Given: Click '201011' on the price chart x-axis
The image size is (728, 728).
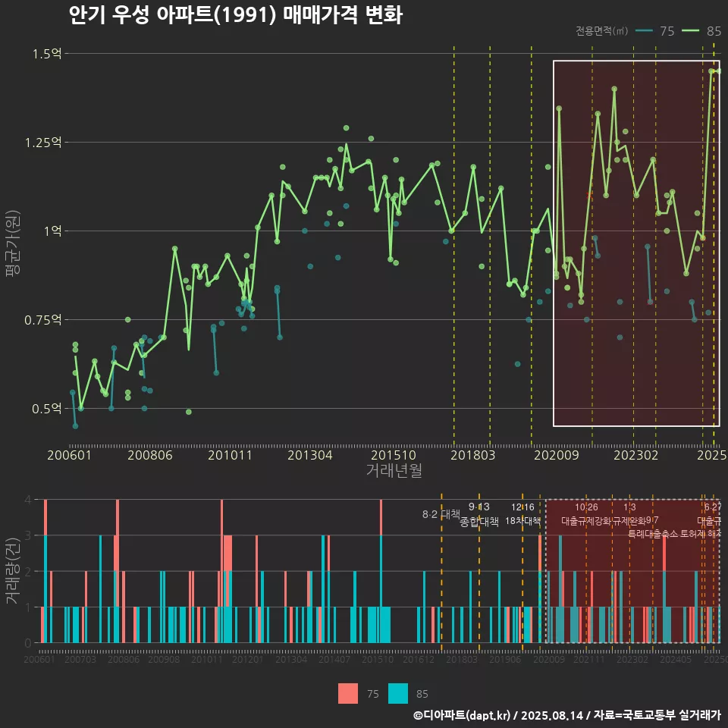Looking at the screenshot, I should point(230,455).
